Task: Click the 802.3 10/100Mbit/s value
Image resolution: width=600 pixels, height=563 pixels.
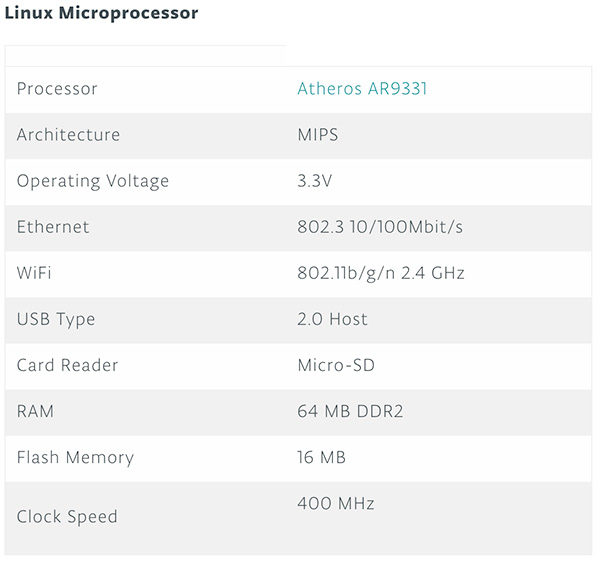Action: (380, 227)
